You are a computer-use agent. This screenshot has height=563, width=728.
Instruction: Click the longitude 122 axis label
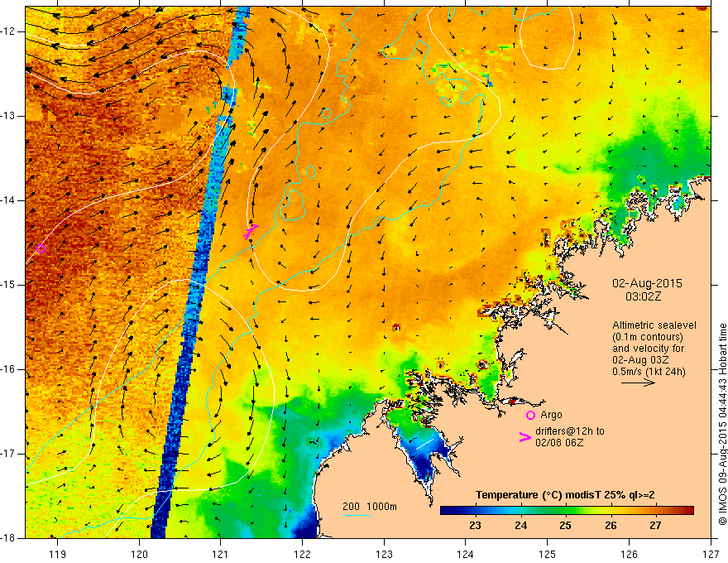[x=302, y=554]
